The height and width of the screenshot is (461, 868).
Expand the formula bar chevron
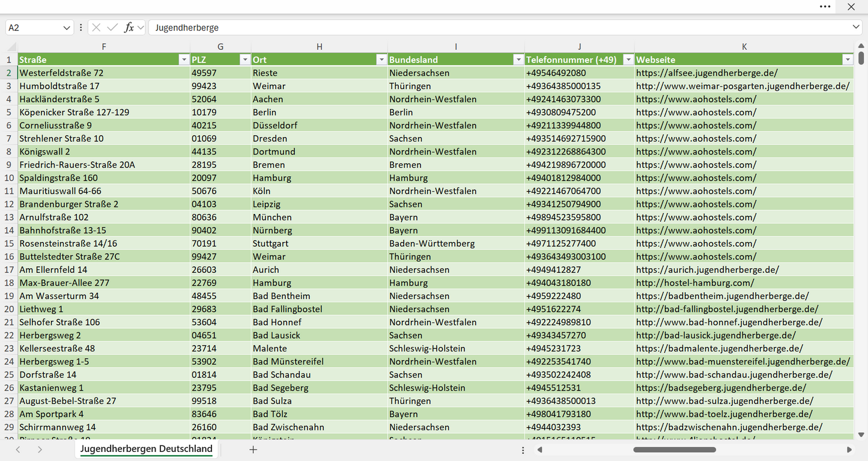click(x=856, y=28)
